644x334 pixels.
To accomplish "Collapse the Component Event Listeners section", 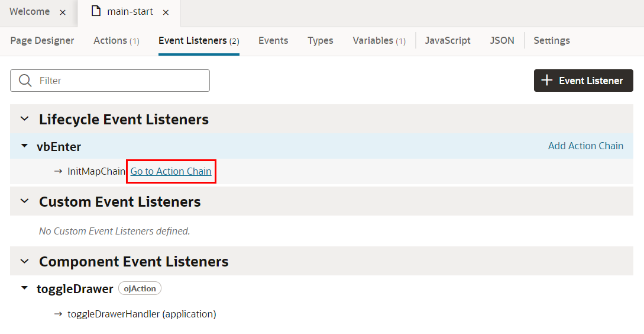I will (24, 261).
